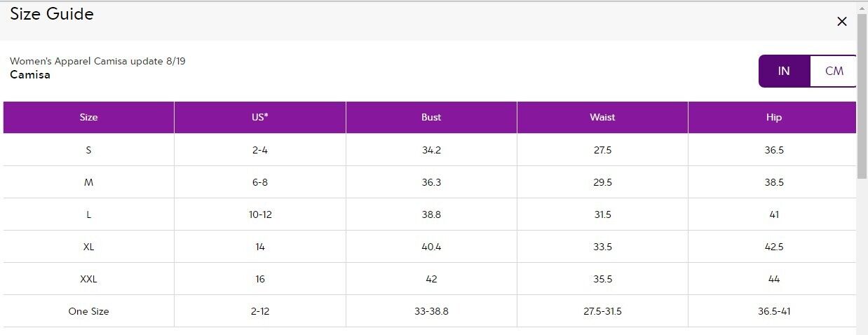868x335 pixels.
Task: Click the Size column header
Action: [x=89, y=117]
